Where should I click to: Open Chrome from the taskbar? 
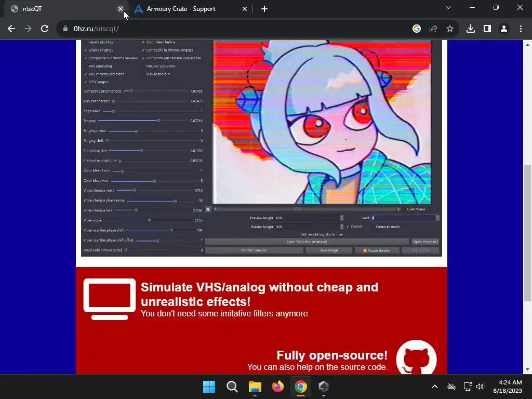(x=301, y=387)
